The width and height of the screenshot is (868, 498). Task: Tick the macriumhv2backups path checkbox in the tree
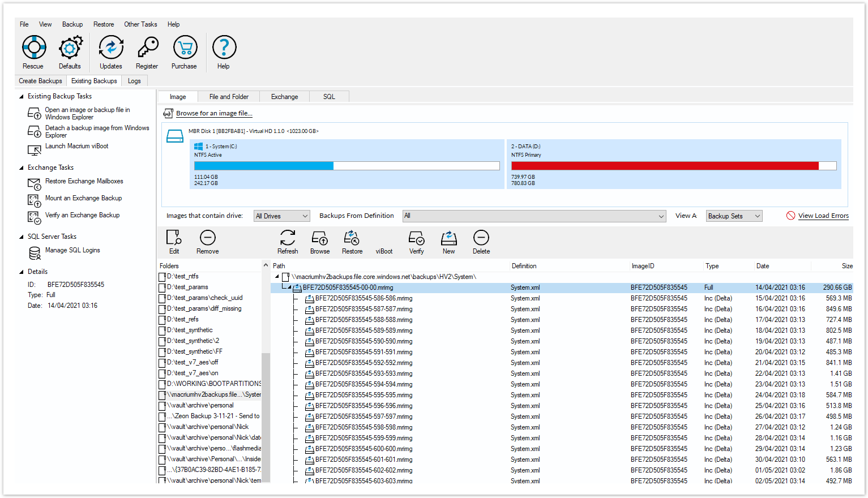pyautogui.click(x=285, y=277)
